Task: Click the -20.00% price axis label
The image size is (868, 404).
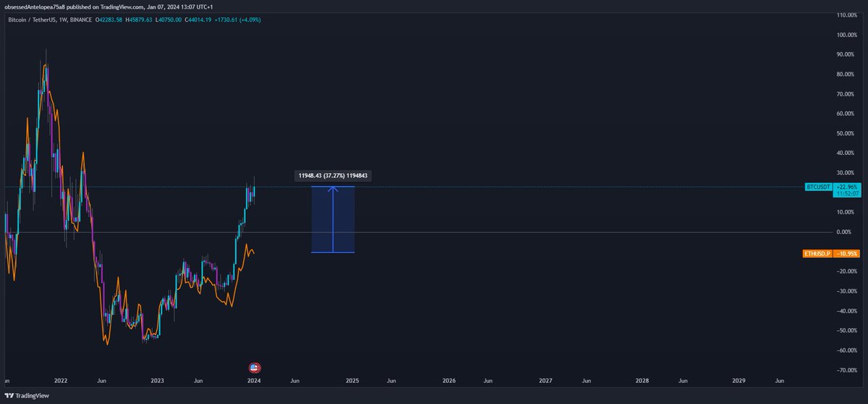Action: coord(848,272)
